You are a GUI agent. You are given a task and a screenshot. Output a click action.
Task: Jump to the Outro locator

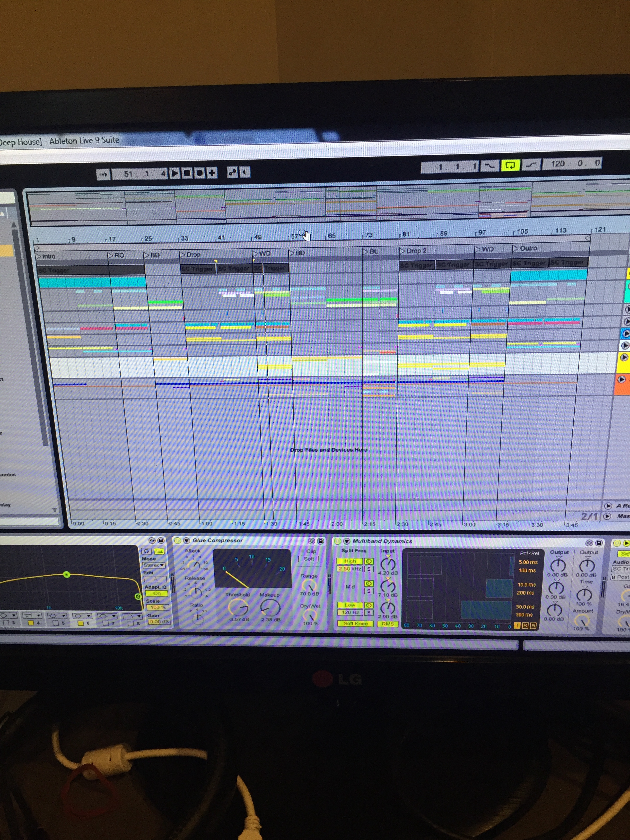(x=525, y=248)
